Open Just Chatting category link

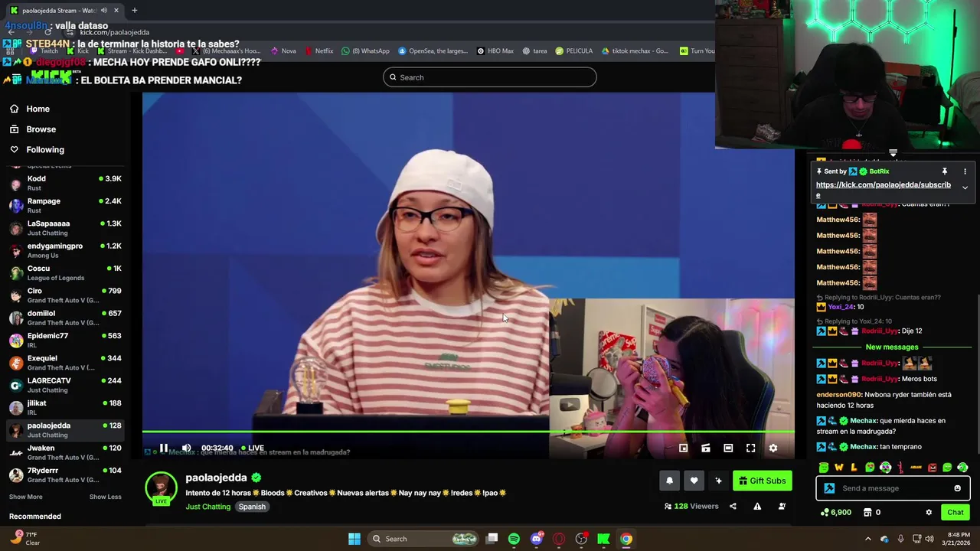point(207,507)
